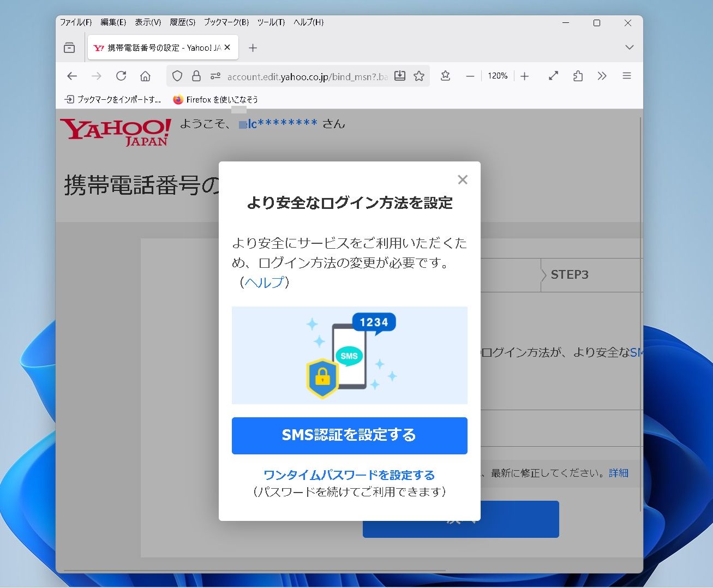Open the tracking protection shield icon

(x=177, y=76)
